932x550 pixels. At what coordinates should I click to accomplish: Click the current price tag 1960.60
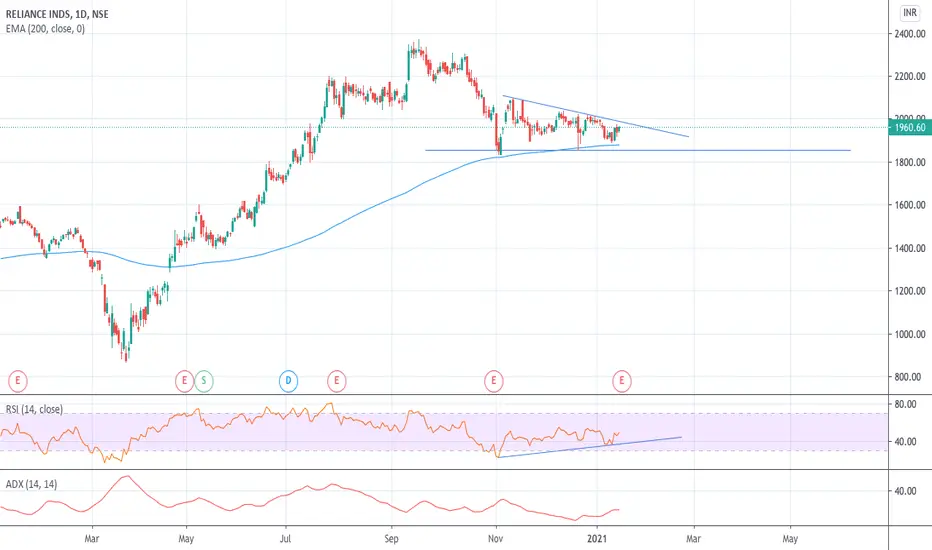tap(909, 127)
